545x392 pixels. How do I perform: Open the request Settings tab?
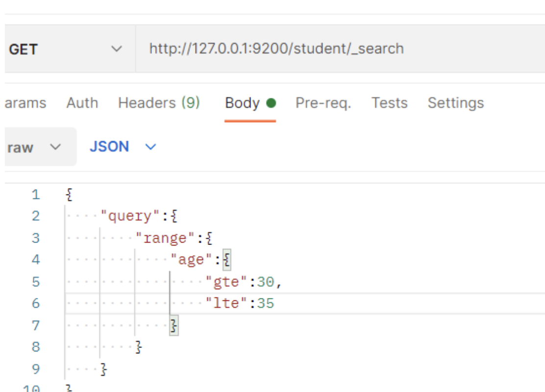click(455, 103)
